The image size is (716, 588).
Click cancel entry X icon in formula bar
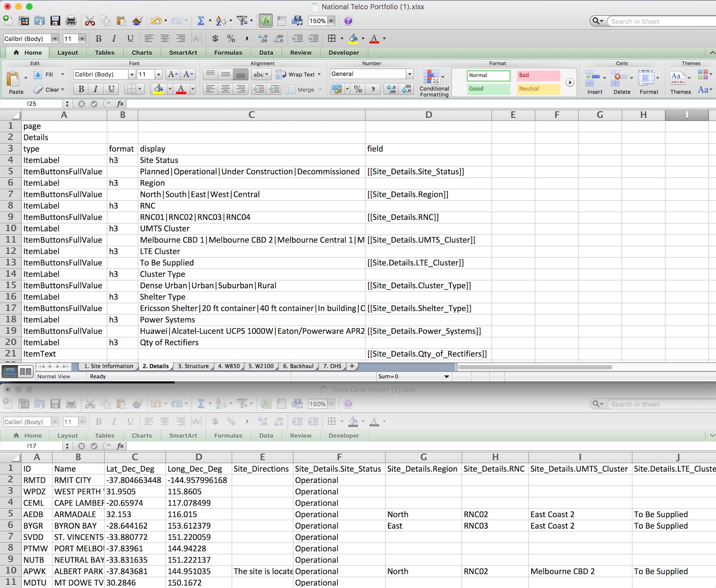pos(82,104)
